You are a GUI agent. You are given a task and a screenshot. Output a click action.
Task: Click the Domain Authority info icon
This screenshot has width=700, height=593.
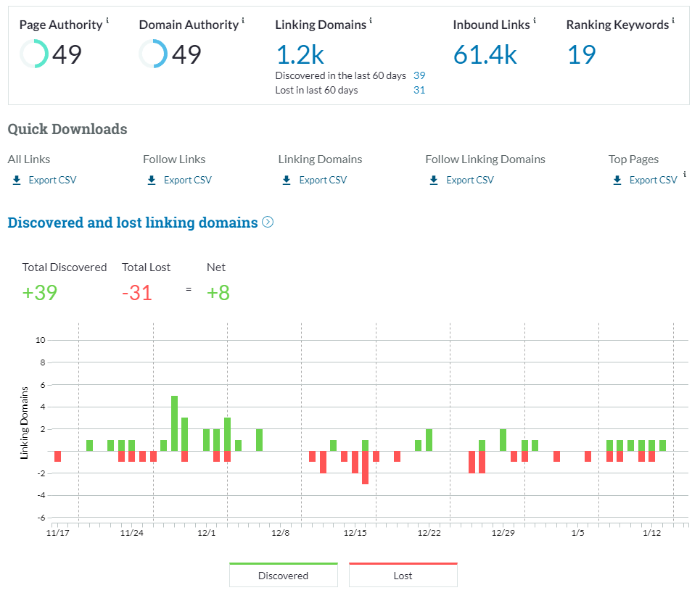[243, 21]
